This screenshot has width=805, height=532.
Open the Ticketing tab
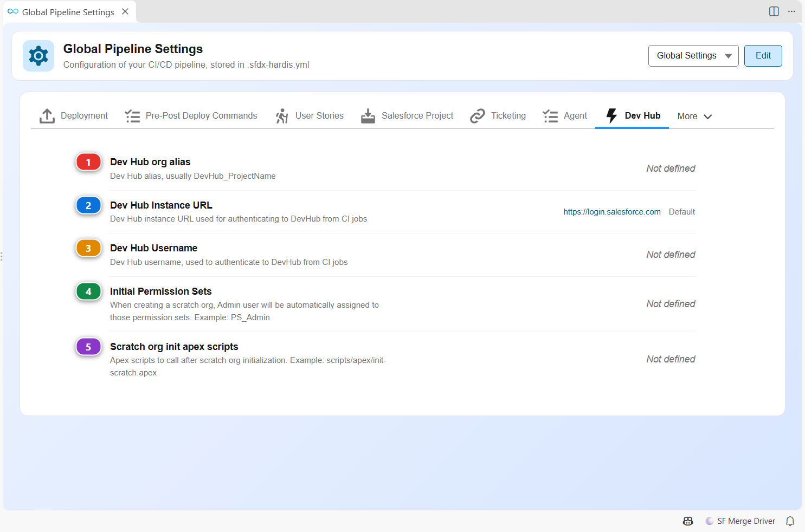(498, 116)
